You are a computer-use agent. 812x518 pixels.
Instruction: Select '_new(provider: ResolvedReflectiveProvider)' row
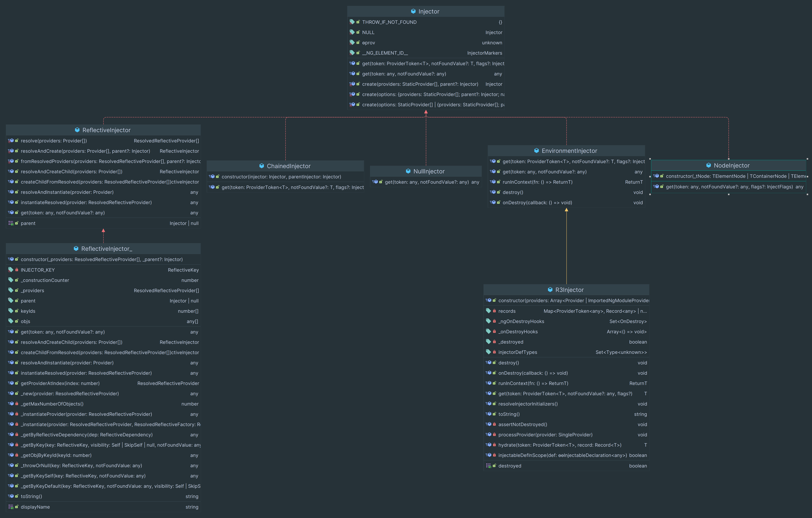point(103,393)
